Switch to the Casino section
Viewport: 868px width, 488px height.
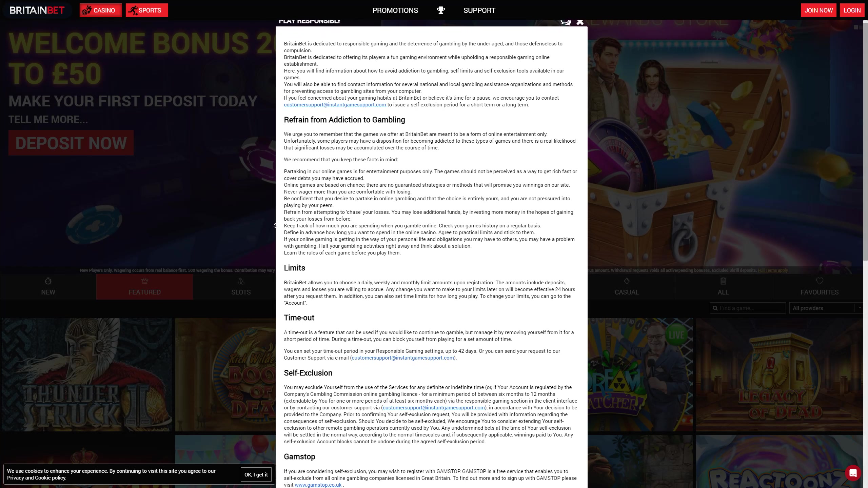click(x=101, y=10)
